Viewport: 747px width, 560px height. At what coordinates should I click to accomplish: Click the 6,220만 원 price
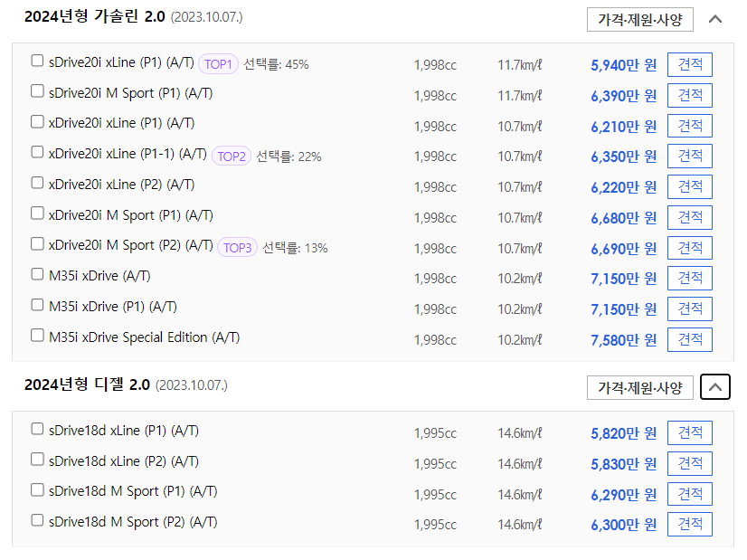click(x=624, y=187)
